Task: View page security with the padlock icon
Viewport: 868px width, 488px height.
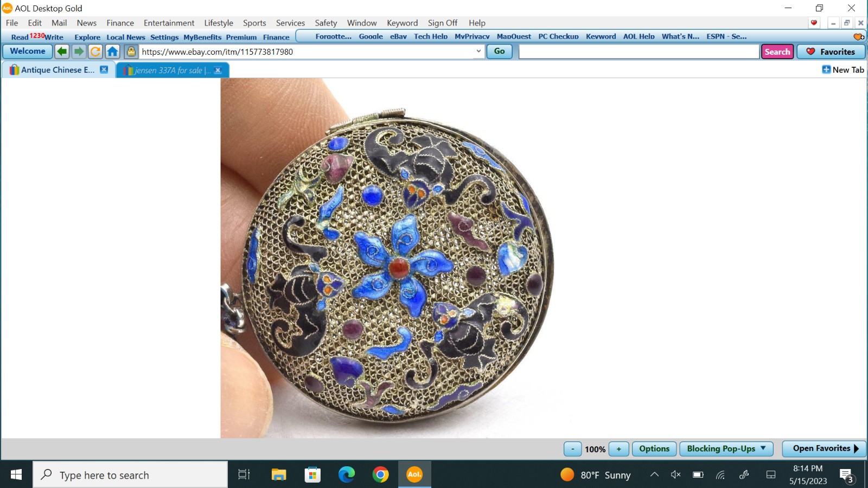Action: 130,51
